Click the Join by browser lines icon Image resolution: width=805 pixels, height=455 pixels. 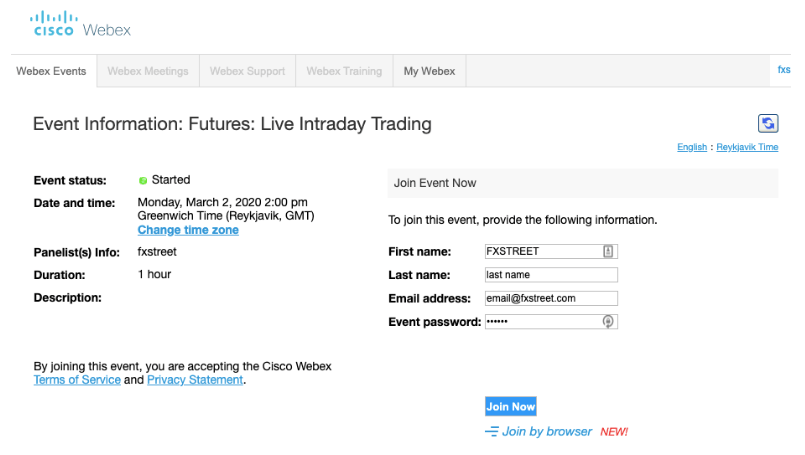pyautogui.click(x=492, y=431)
